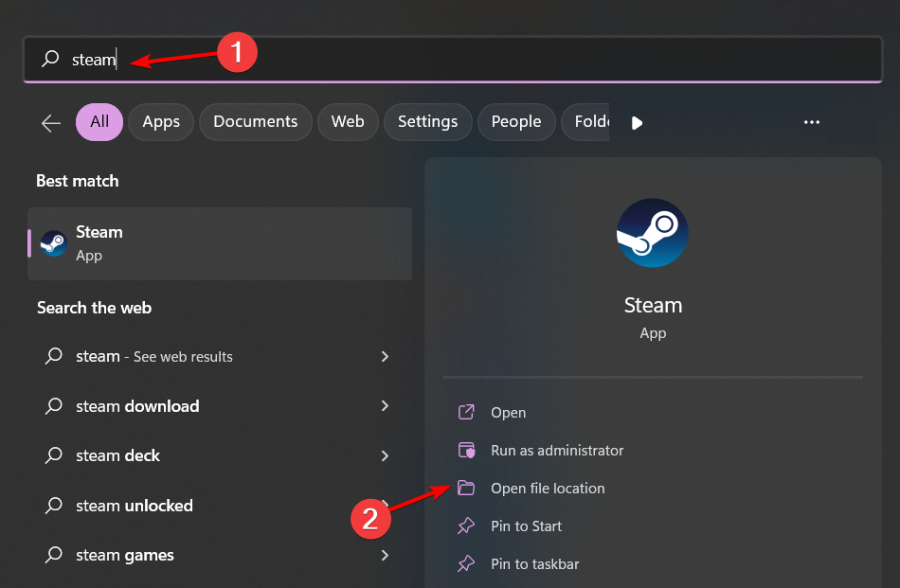
Task: Click into the search field containing 'steam'
Action: 452,59
